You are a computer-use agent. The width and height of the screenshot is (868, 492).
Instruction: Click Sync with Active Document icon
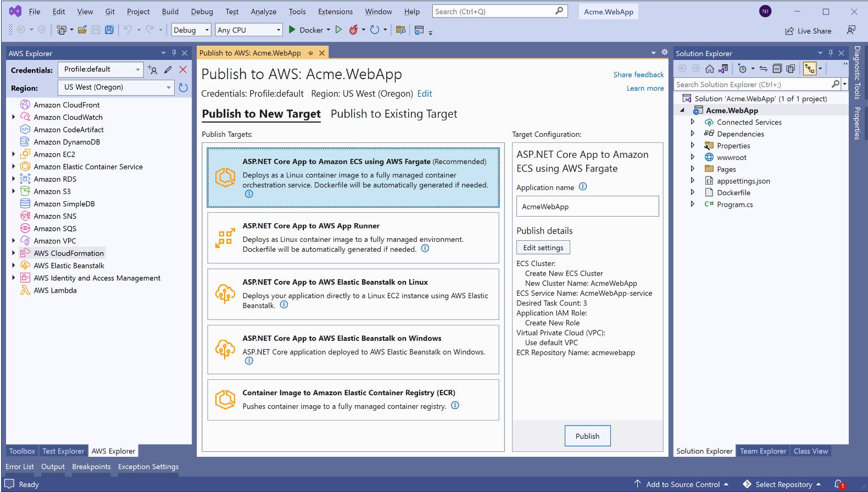tap(763, 69)
